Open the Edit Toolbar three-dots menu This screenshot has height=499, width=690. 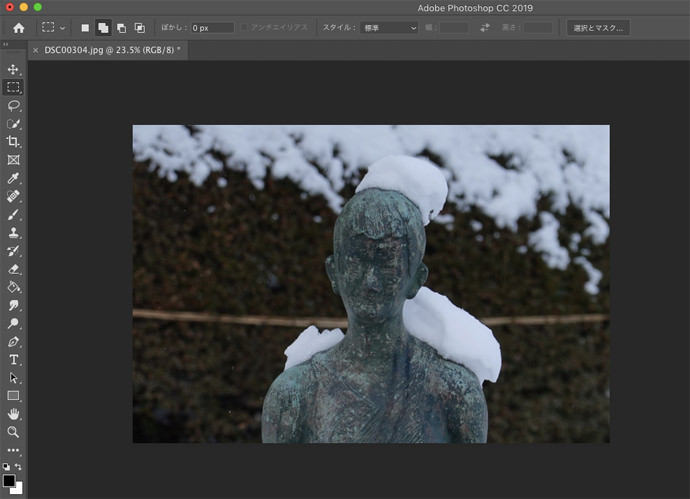[13, 450]
